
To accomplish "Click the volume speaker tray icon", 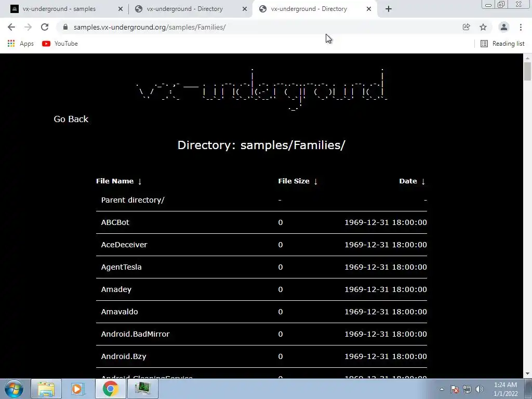I will [x=480, y=389].
